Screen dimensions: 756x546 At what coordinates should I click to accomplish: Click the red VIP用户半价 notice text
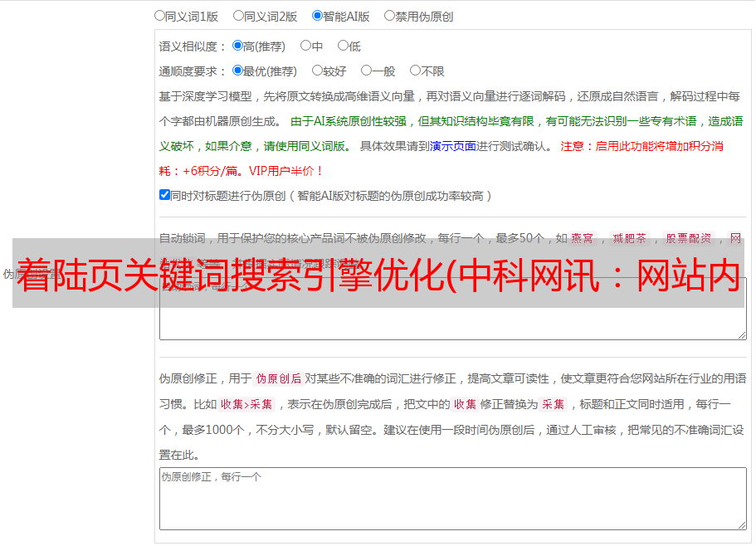coord(285,171)
